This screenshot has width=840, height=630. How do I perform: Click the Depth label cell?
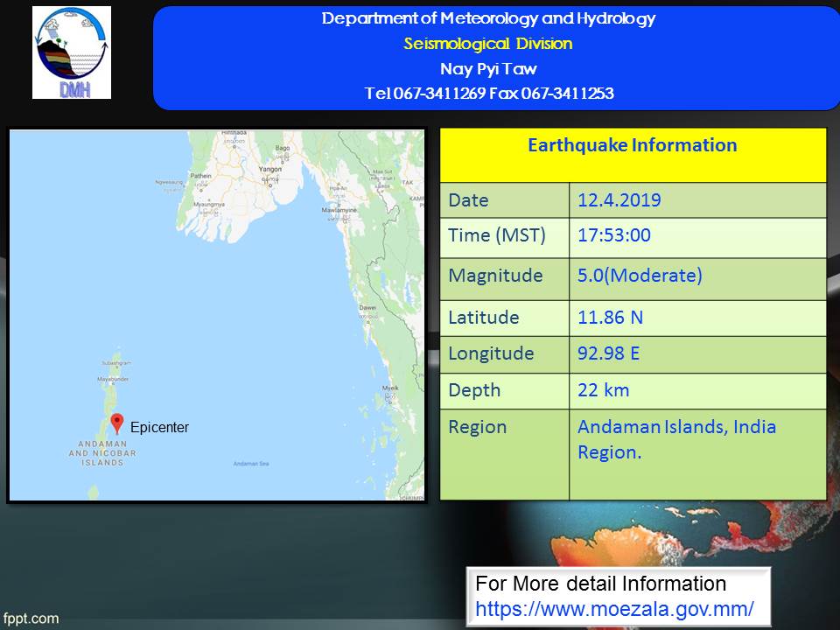(505, 391)
